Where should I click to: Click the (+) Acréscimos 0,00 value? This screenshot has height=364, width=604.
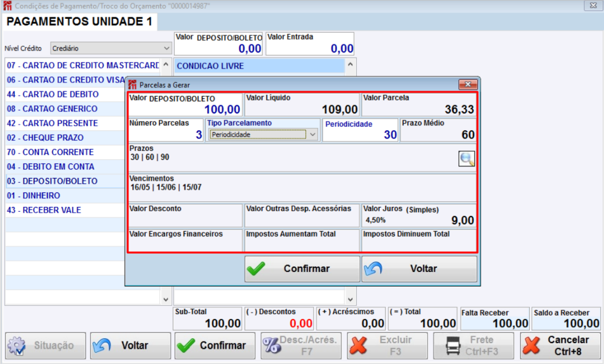(373, 324)
